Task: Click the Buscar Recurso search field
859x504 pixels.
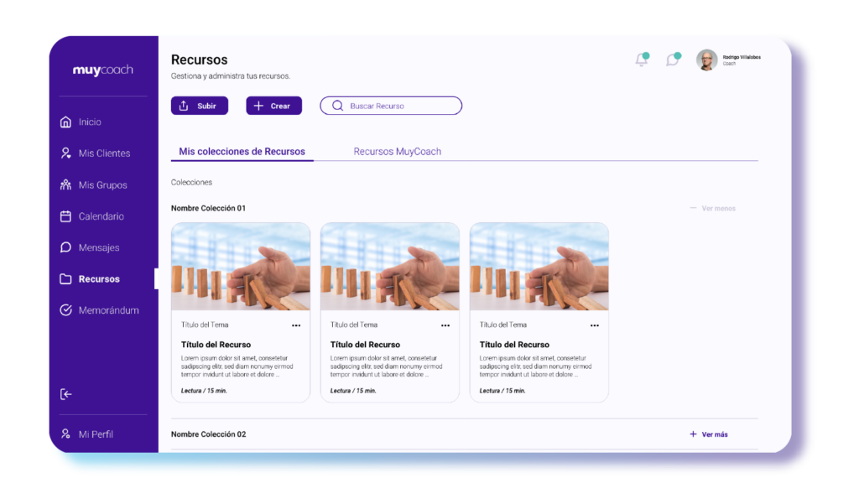Action: (x=391, y=106)
